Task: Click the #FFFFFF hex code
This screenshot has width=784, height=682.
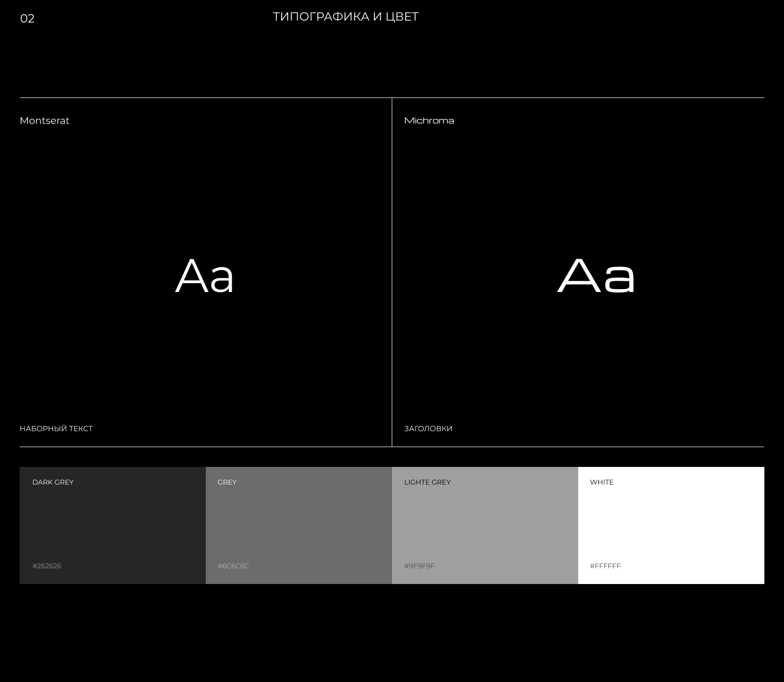Action: pos(605,566)
